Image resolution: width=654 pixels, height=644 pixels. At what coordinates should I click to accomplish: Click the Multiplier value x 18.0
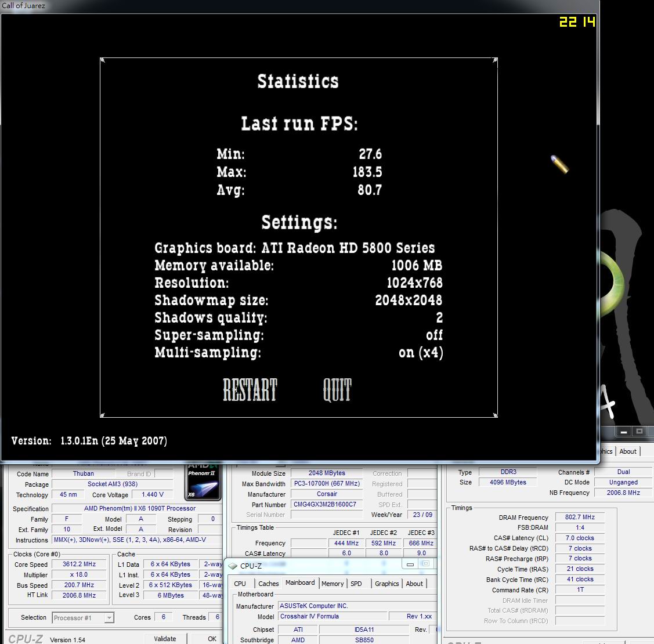click(x=79, y=574)
